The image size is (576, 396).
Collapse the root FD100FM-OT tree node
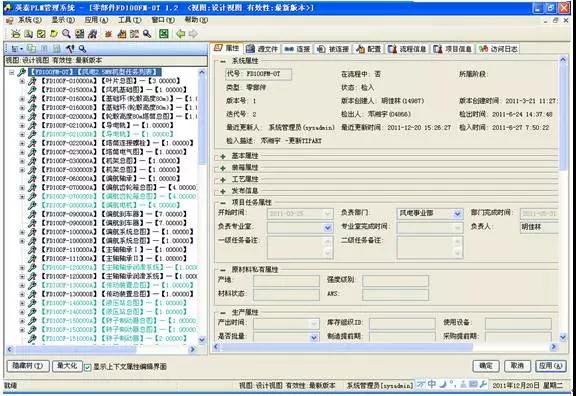(11, 72)
